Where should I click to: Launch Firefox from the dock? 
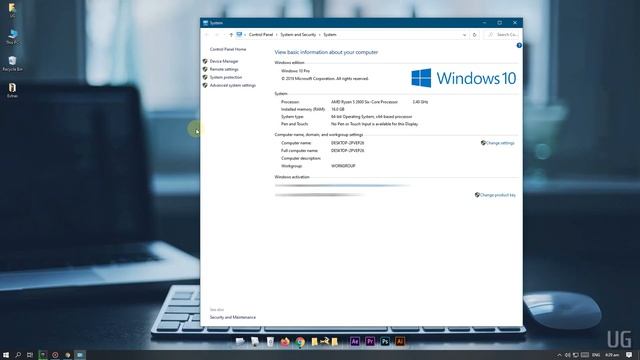tap(285, 342)
